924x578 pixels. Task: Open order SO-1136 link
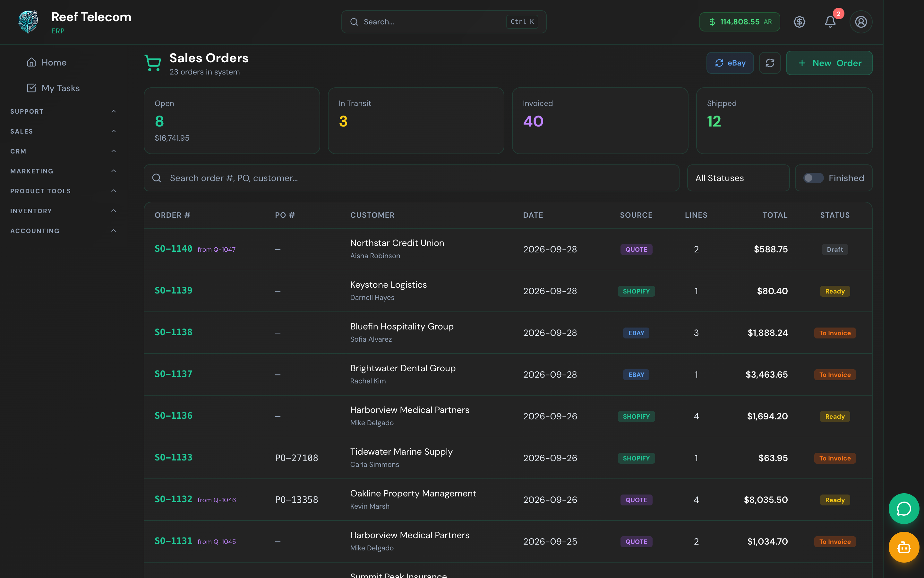[173, 416]
